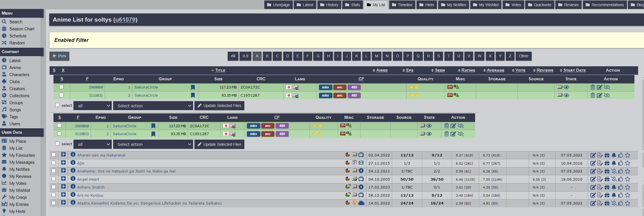Open the u61079 user link in the heading
Image resolution: width=644 pixels, height=216 pixels.
[125, 20]
